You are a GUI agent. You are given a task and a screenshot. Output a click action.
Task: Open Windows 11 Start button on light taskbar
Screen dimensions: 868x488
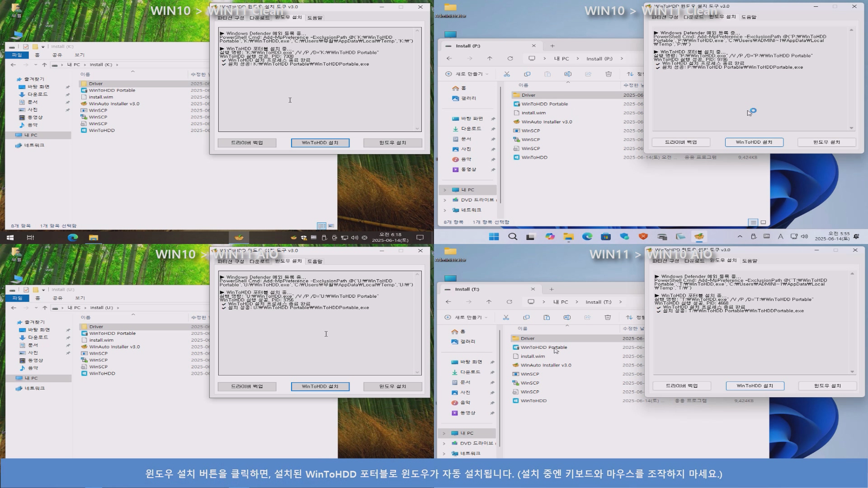pyautogui.click(x=494, y=236)
